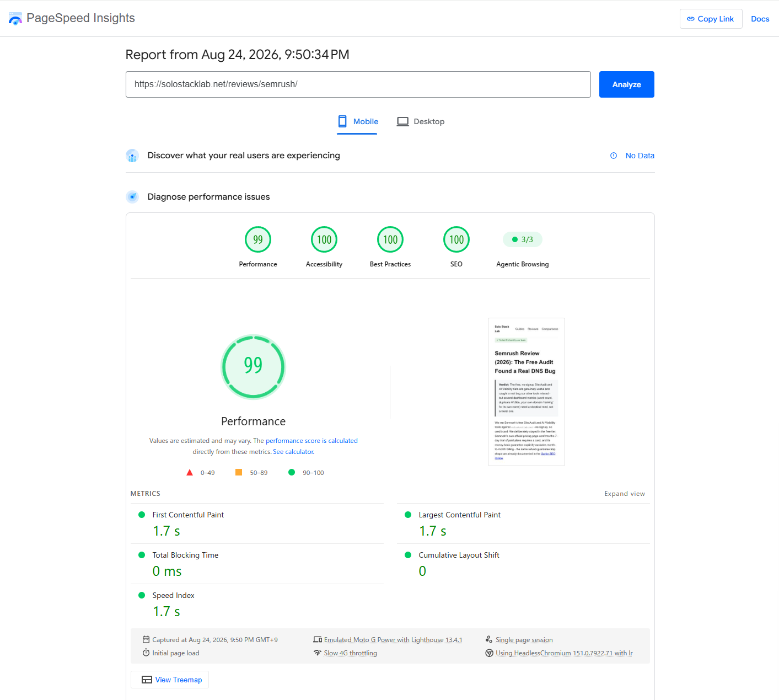Click the page screenshot thumbnail

527,392
